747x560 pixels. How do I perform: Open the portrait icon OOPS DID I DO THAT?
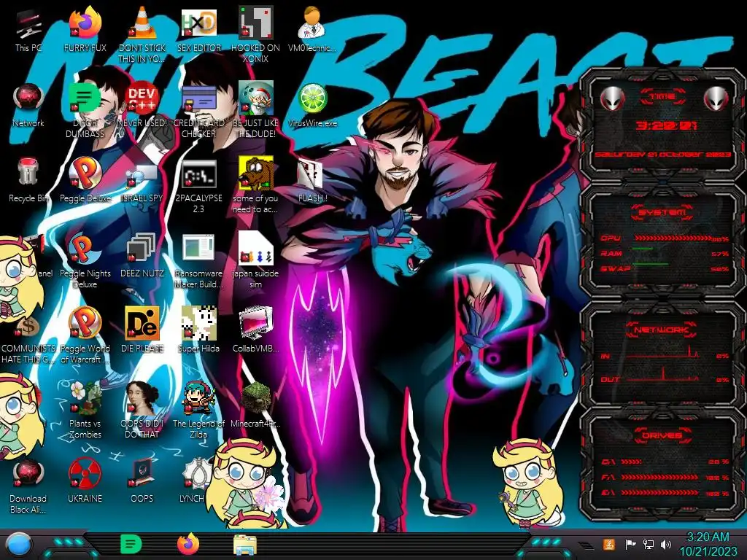(x=142, y=411)
